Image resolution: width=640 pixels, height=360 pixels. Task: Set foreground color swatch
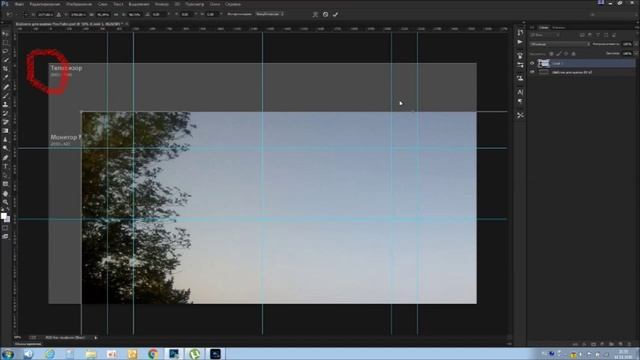click(x=4, y=216)
